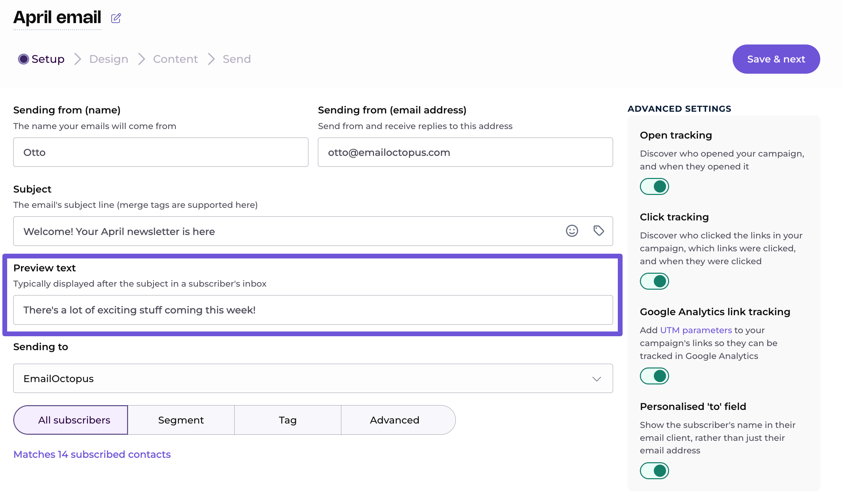This screenshot has height=504, width=843.
Task: Click the Setup step circle indicator
Action: [23, 59]
